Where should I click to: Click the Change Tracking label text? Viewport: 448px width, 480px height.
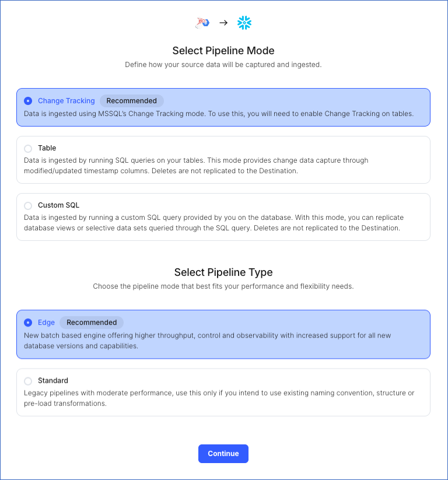[x=66, y=100]
